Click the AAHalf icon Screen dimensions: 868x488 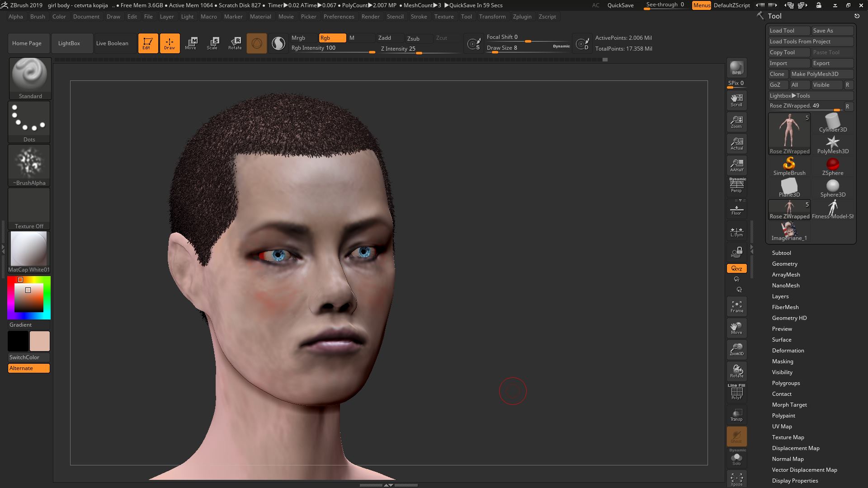[x=736, y=165]
